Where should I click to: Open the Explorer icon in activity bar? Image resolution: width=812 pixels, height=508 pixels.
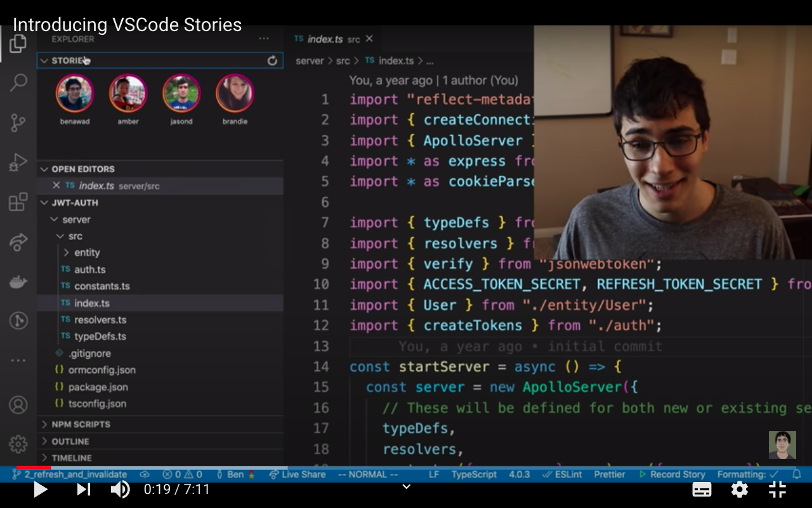click(x=18, y=44)
